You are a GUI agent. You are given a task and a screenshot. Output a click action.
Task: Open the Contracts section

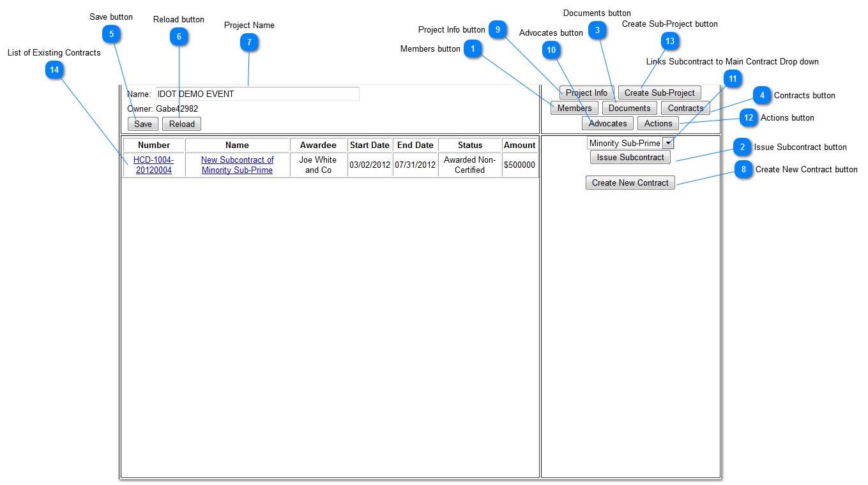685,108
